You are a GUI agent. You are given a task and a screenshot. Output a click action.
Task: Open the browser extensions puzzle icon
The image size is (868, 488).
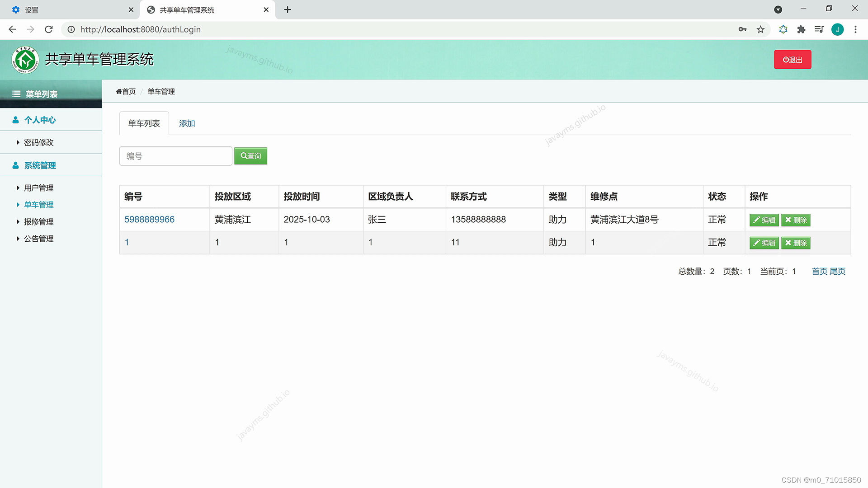(801, 29)
